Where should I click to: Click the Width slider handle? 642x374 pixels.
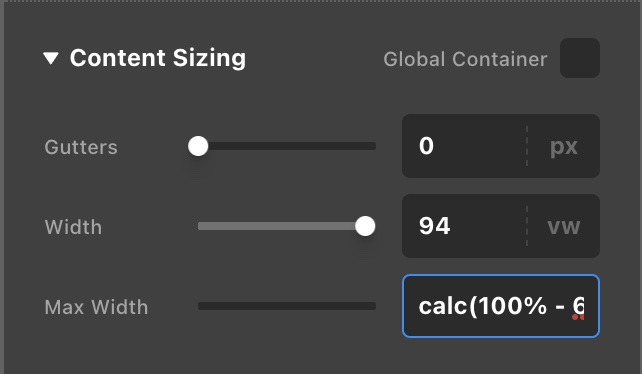click(x=365, y=226)
